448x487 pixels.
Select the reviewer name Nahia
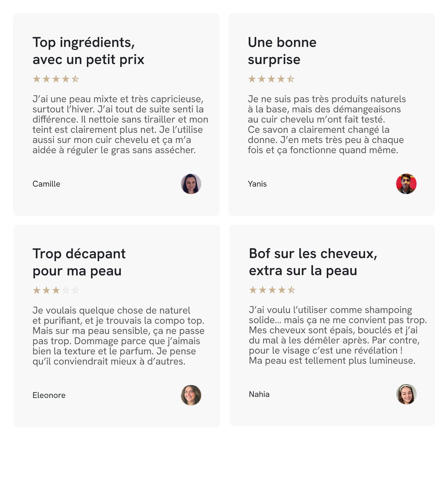point(259,394)
